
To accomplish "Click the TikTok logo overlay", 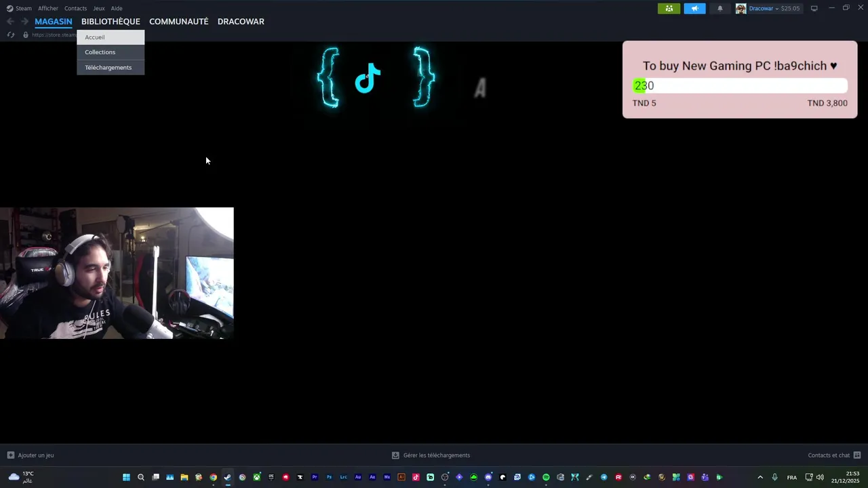I will click(x=368, y=78).
